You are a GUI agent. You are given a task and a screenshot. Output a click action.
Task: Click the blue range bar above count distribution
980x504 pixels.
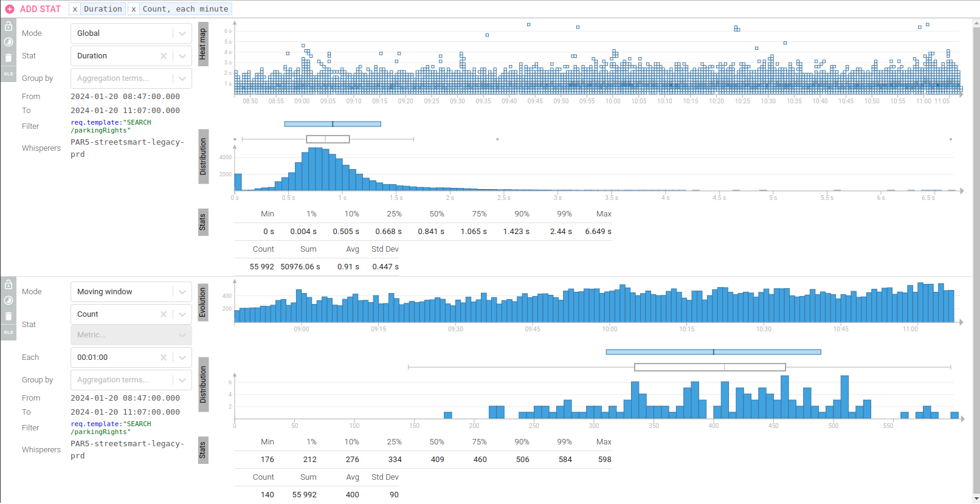coord(714,352)
